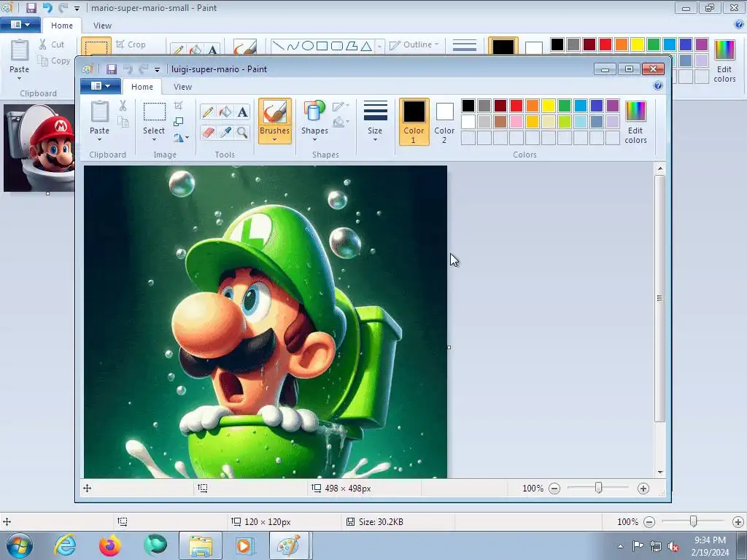
Task: Click the Crop icon in luigi window Image group
Action: (178, 106)
